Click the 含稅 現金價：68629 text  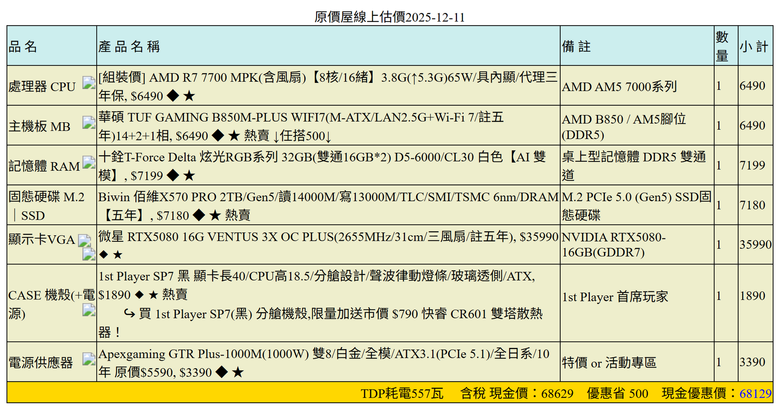pos(517,394)
